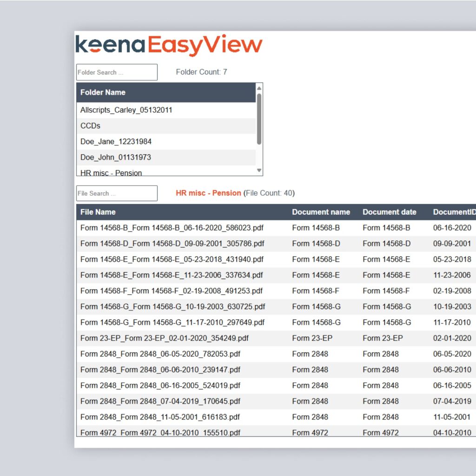Click the Document name column header

click(x=321, y=212)
